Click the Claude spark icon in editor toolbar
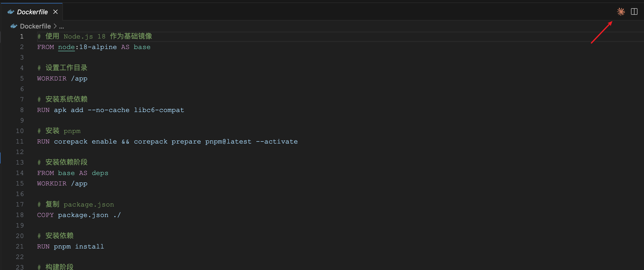Viewport: 644px width, 270px height. pos(621,12)
